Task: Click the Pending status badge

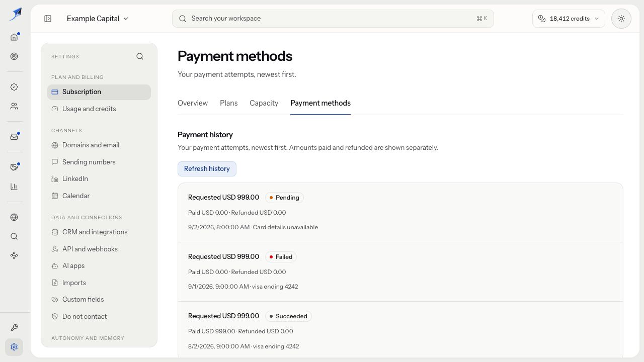Action: [x=284, y=198]
